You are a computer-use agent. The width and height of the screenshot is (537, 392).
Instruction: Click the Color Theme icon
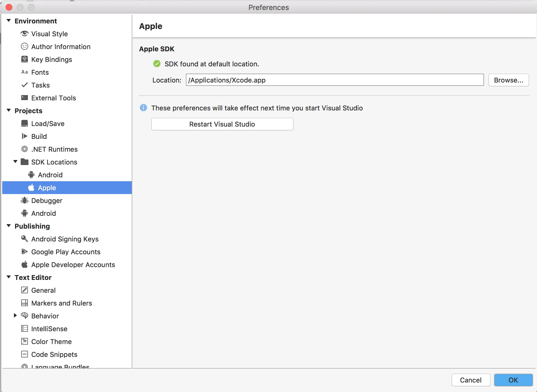tap(25, 342)
